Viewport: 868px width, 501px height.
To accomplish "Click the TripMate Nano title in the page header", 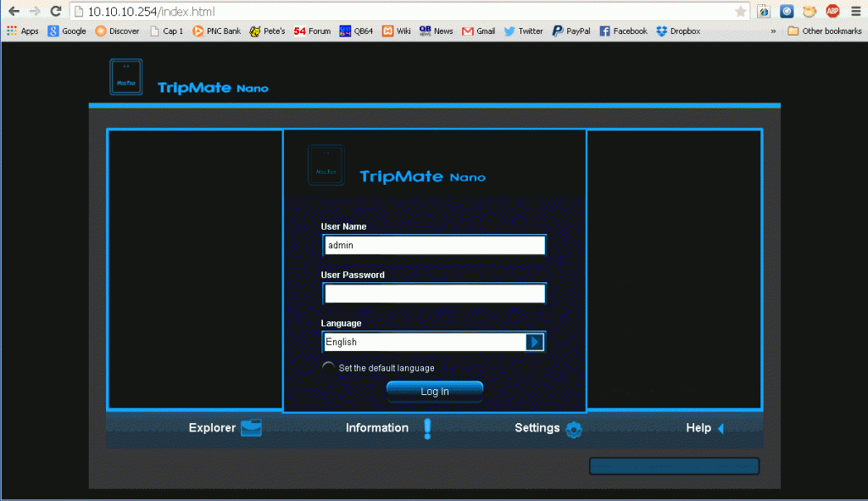I will (213, 87).
